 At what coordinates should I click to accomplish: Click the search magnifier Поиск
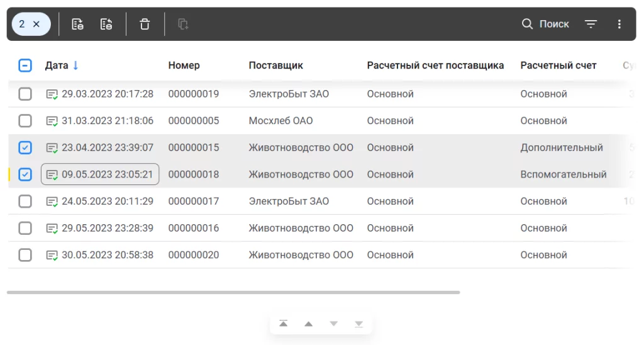click(x=545, y=25)
